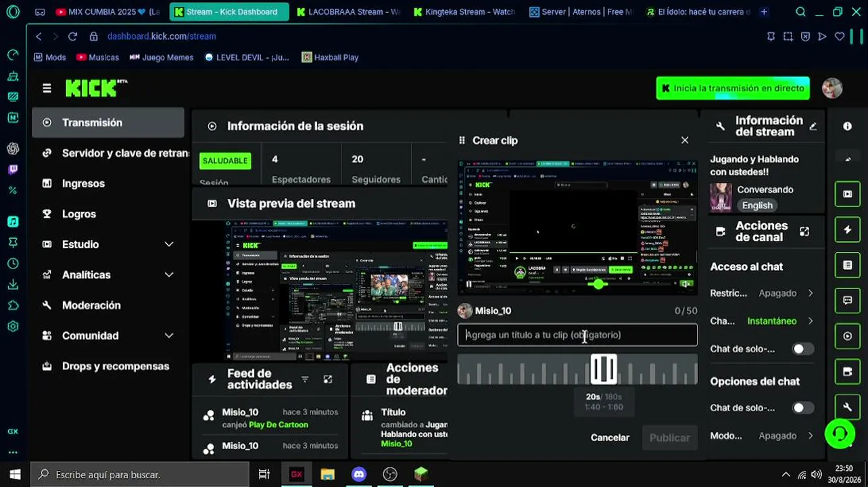Click the Vista previa del stream thumbnail
The image size is (868, 487).
pyautogui.click(x=336, y=290)
